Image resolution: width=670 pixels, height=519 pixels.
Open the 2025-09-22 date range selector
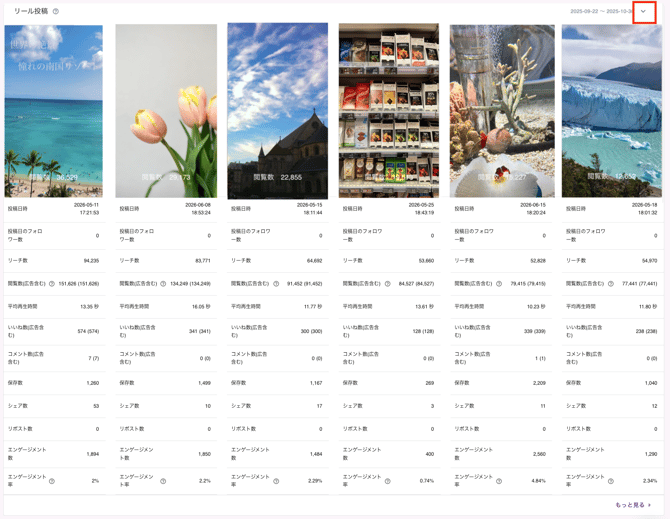click(600, 12)
